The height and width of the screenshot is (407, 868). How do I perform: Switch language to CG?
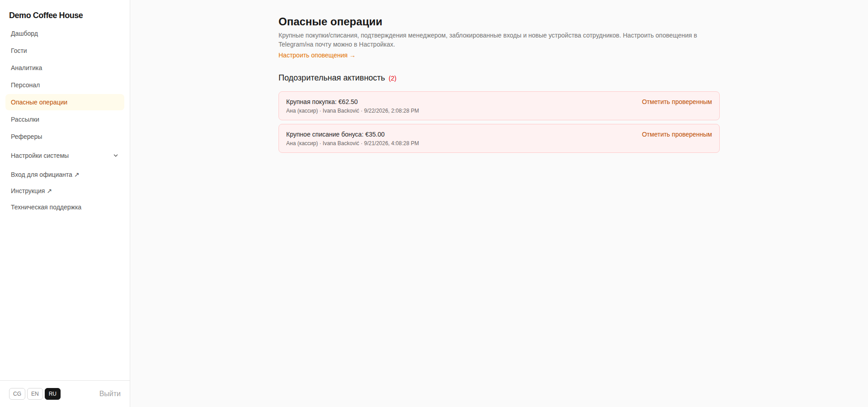pos(17,394)
